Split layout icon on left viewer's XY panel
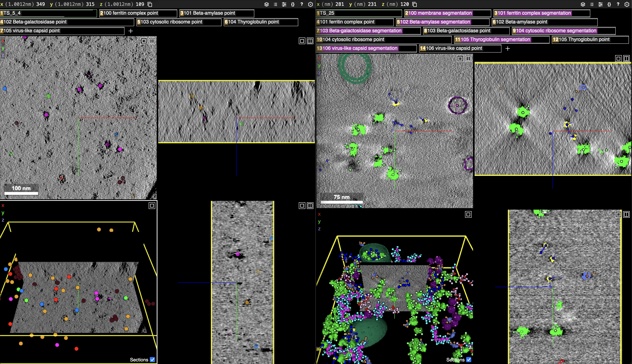The width and height of the screenshot is (632, 364). 152,41
